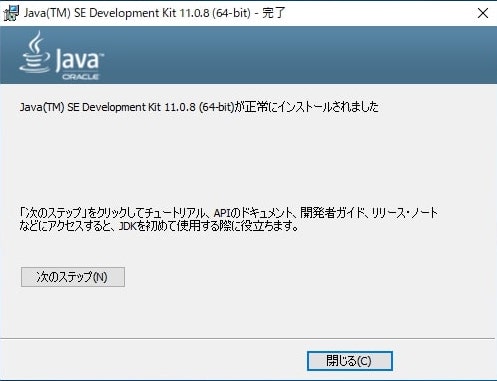Click the window title text in the title bar
The height and width of the screenshot is (381, 497).
pos(155,13)
